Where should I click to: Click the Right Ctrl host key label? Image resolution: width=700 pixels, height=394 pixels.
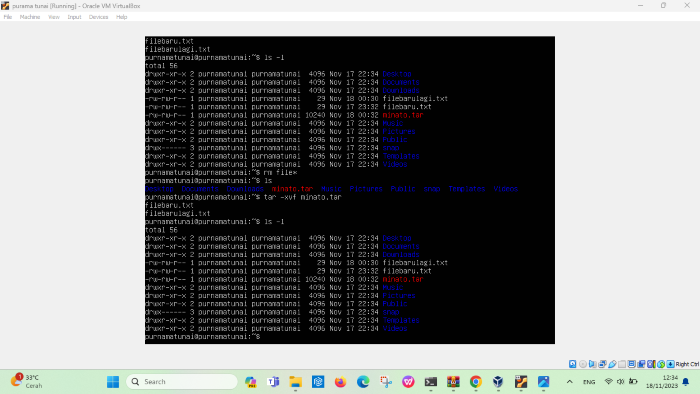[x=688, y=364]
